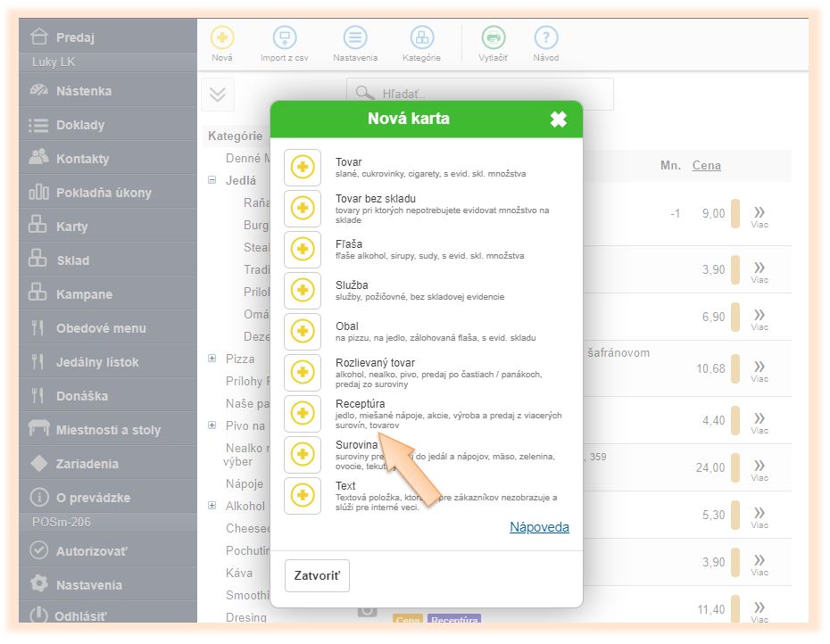Open Import z csv tool

click(x=285, y=38)
